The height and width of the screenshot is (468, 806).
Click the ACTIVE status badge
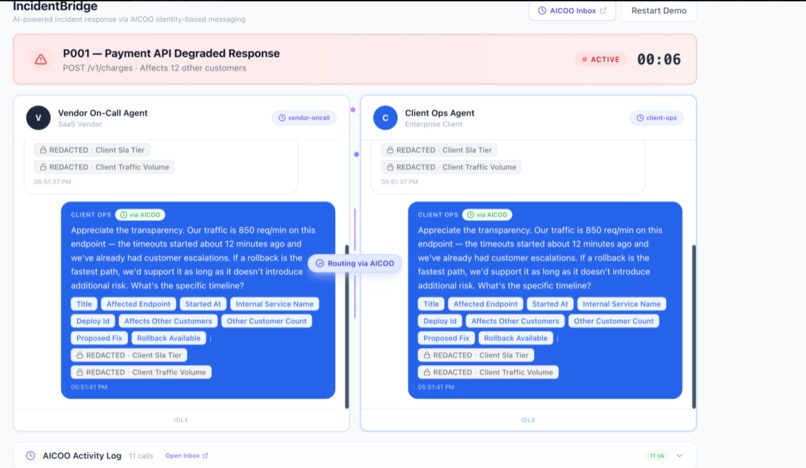600,60
